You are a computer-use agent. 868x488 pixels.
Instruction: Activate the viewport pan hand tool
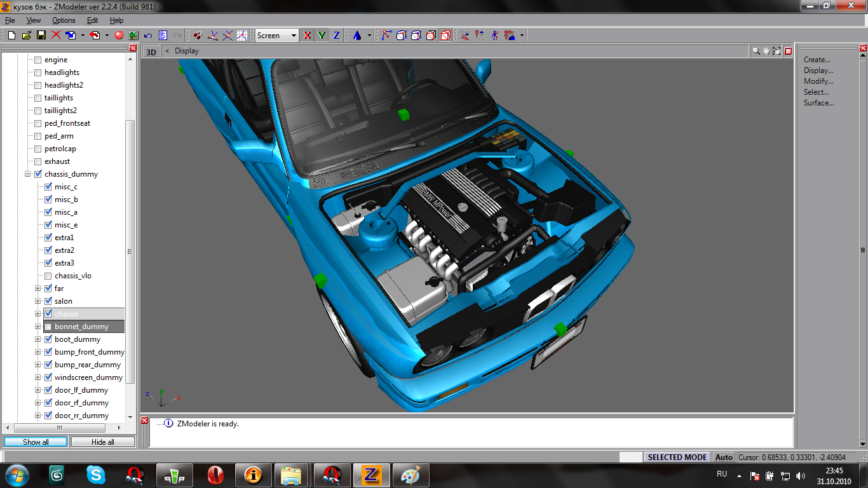tap(766, 51)
